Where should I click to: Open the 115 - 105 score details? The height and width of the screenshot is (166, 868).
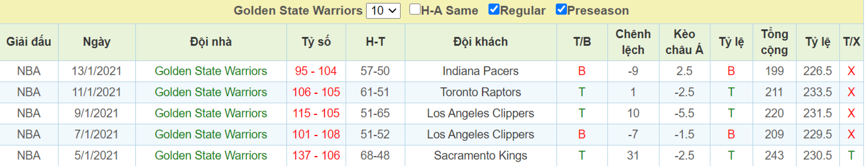coord(316,113)
